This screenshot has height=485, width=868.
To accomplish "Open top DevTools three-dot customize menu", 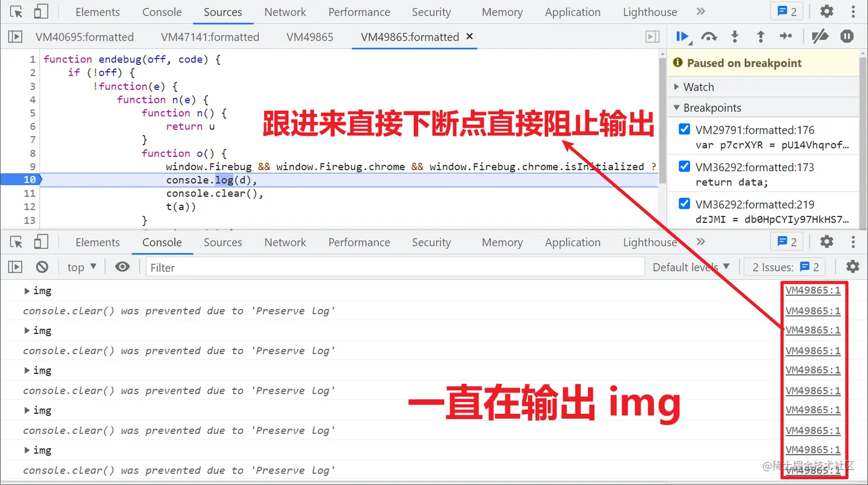I will pos(853,11).
